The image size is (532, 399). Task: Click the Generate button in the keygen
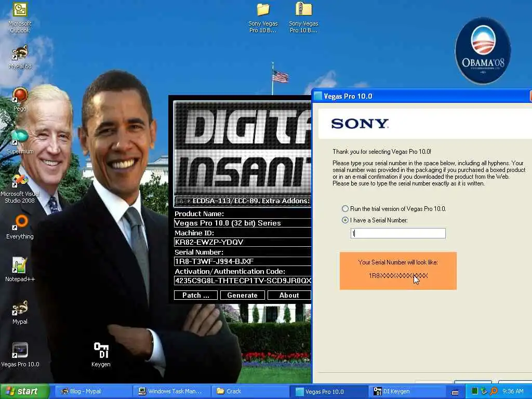[x=242, y=295]
